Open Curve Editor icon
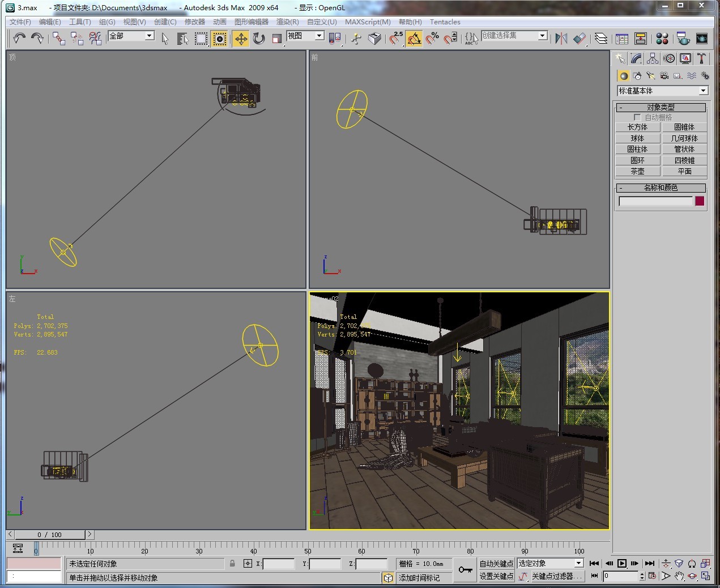 (x=622, y=38)
